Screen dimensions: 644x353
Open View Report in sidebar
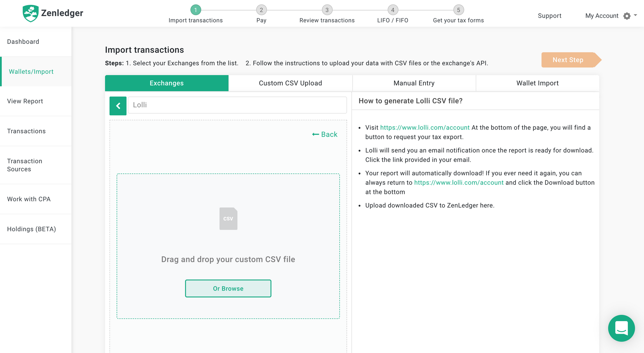tap(36, 101)
